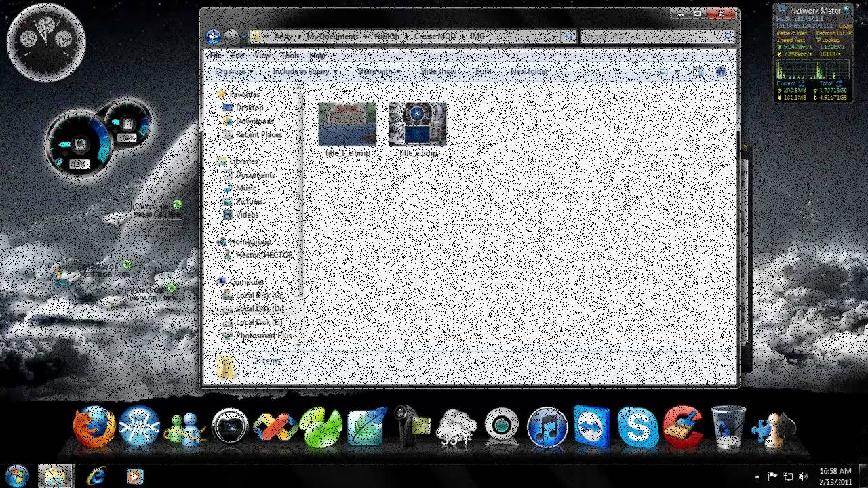Open the Edit menu

[x=237, y=56]
